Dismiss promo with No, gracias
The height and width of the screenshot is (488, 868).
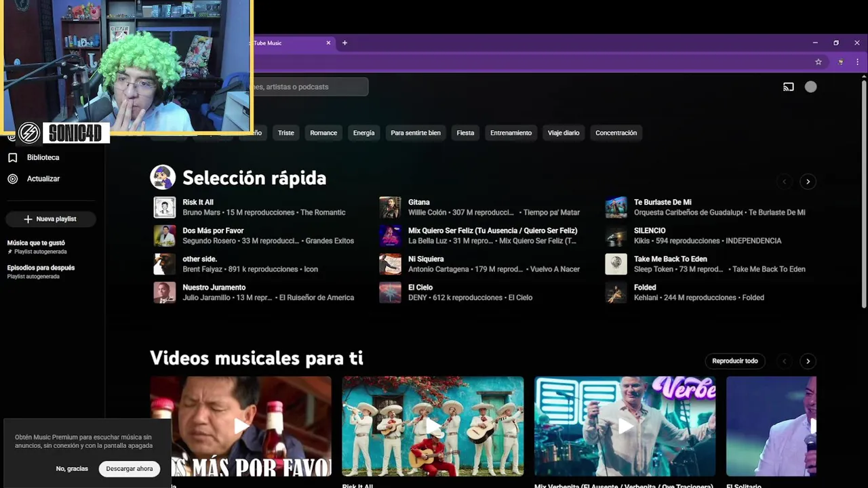tap(72, 469)
